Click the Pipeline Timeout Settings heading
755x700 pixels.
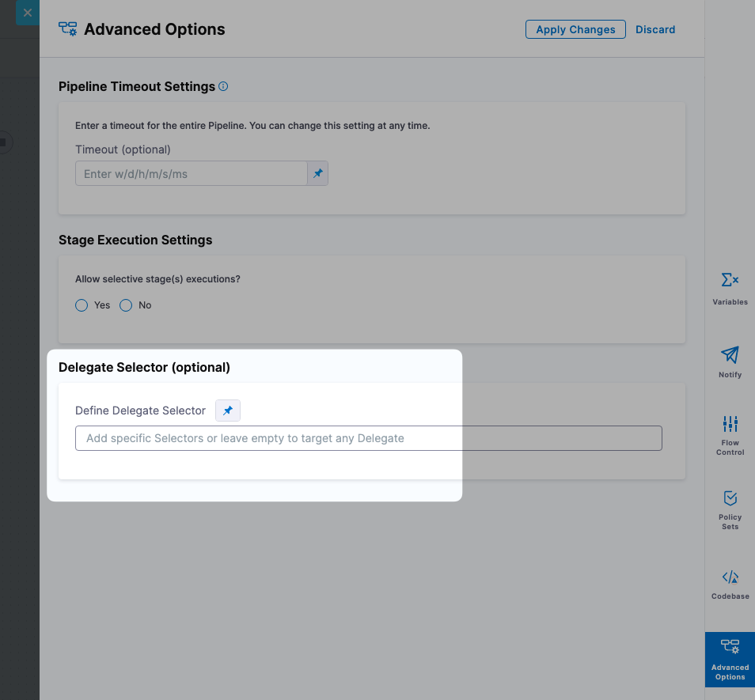click(137, 86)
